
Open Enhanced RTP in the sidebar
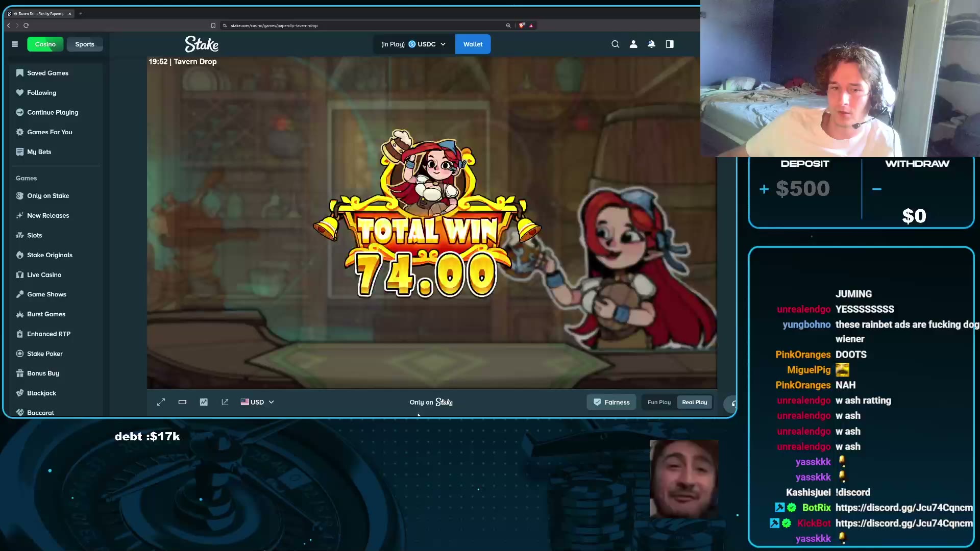[56, 334]
